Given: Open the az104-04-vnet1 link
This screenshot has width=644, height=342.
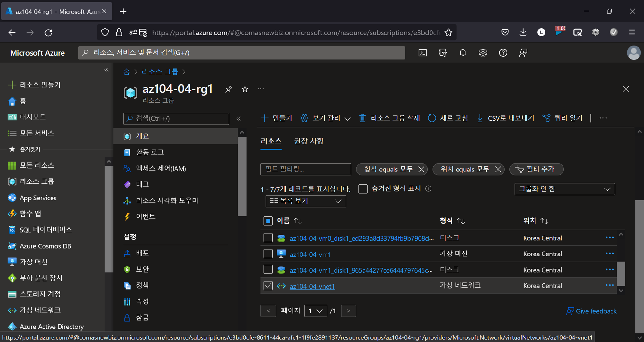Looking at the screenshot, I should tap(312, 286).
